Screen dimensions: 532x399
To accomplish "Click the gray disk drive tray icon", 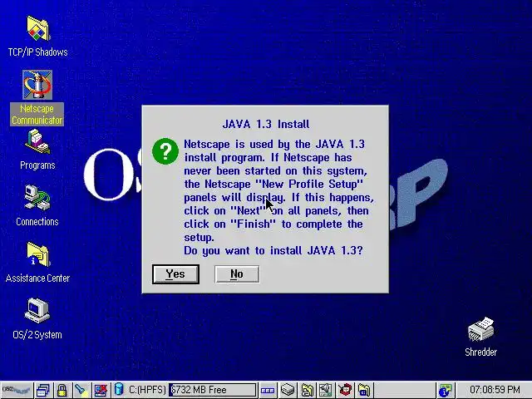I will click(288, 390).
